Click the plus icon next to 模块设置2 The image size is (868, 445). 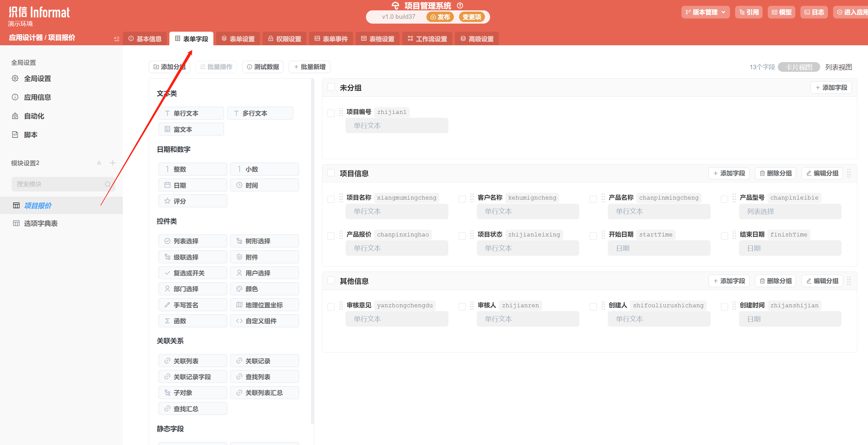[x=113, y=163]
